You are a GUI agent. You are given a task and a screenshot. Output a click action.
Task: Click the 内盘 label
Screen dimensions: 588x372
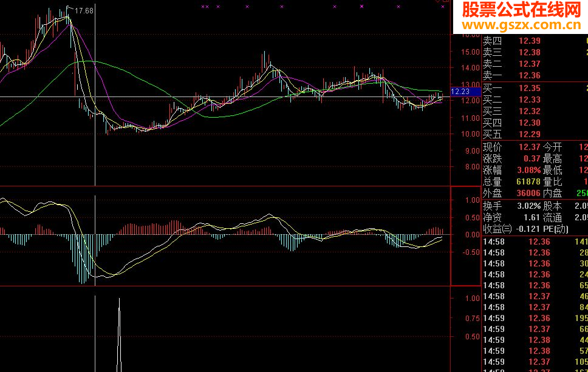click(552, 194)
